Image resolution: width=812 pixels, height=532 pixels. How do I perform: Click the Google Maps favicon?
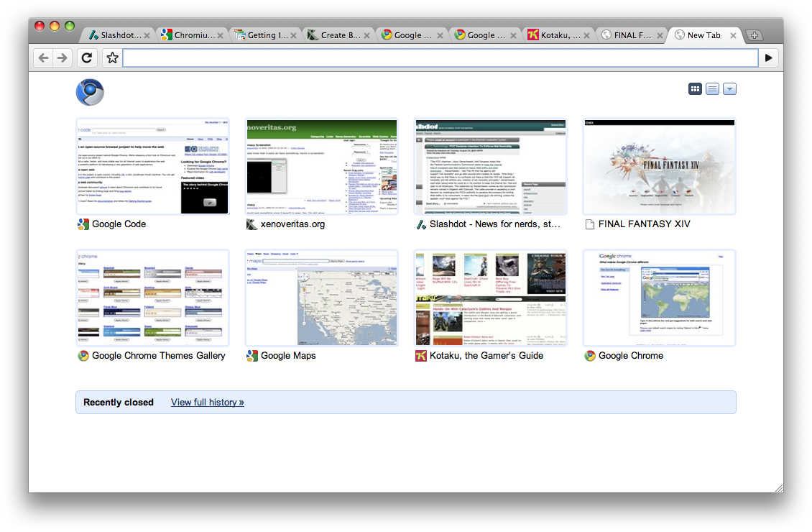[x=252, y=356]
